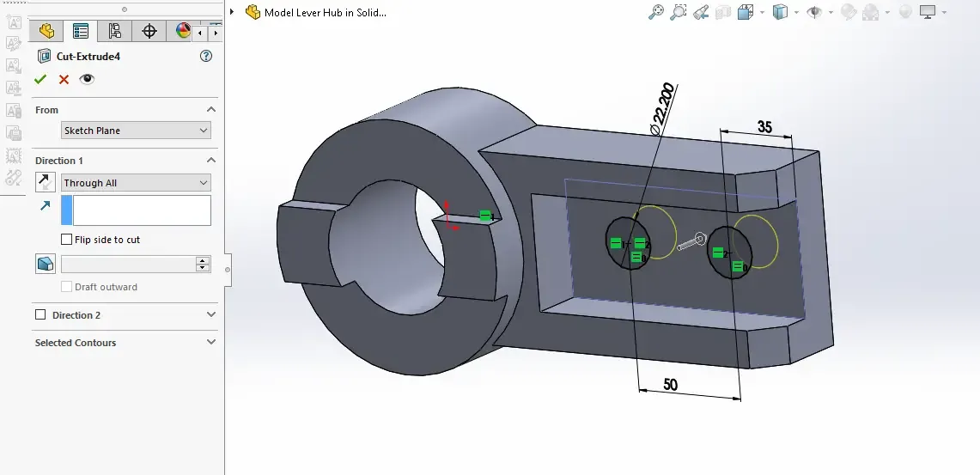Click the reverse direction button
Screen dimensions: 980x475
point(45,182)
